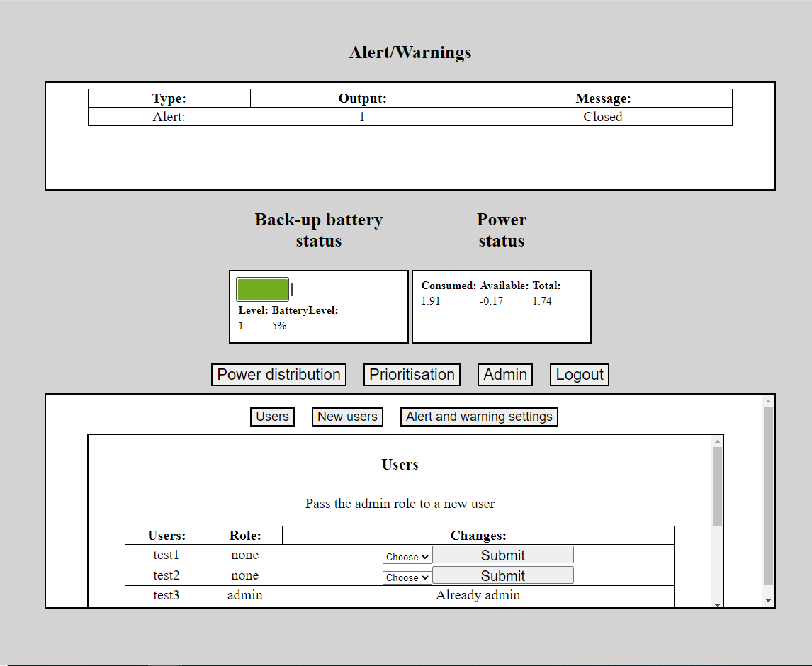Submit the role change for test2
812x666 pixels.
point(502,576)
